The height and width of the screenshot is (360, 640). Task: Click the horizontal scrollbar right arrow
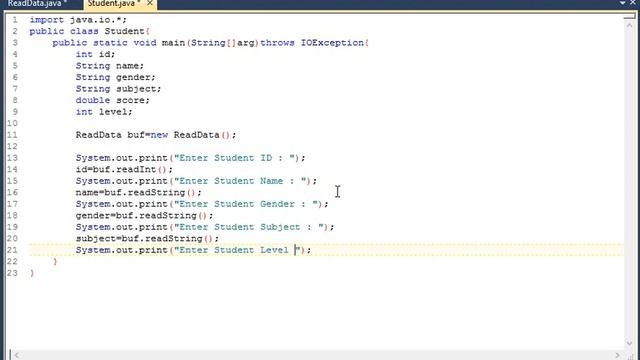pos(617,355)
